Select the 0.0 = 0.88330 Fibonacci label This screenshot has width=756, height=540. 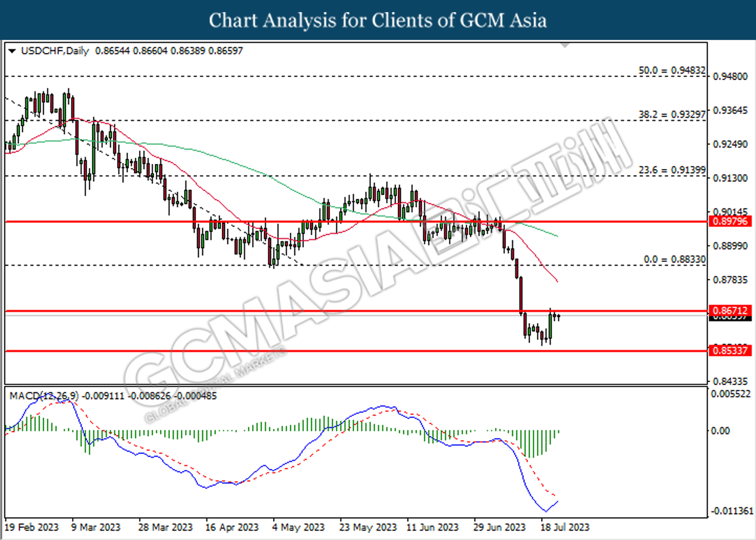(674, 259)
